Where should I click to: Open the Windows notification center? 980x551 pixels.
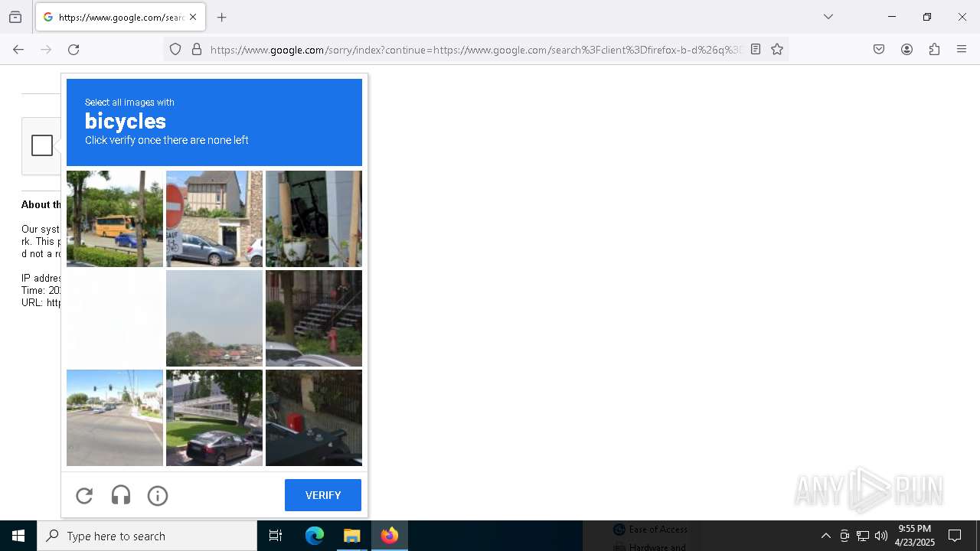coord(955,536)
